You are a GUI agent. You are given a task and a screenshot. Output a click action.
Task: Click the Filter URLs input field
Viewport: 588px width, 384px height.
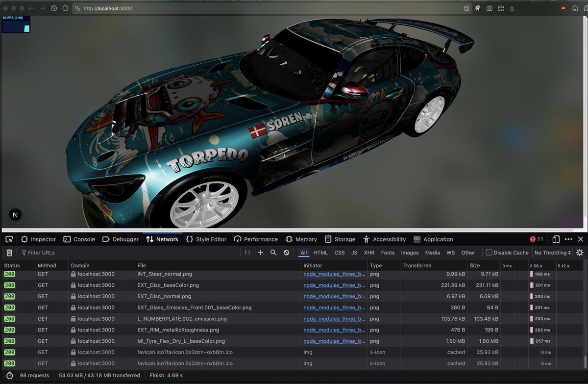tap(130, 253)
